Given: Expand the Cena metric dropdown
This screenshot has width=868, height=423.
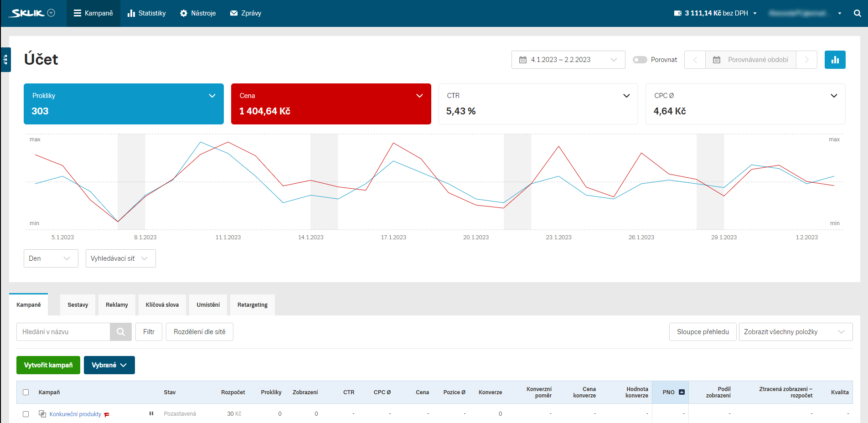Looking at the screenshot, I should click(x=419, y=96).
